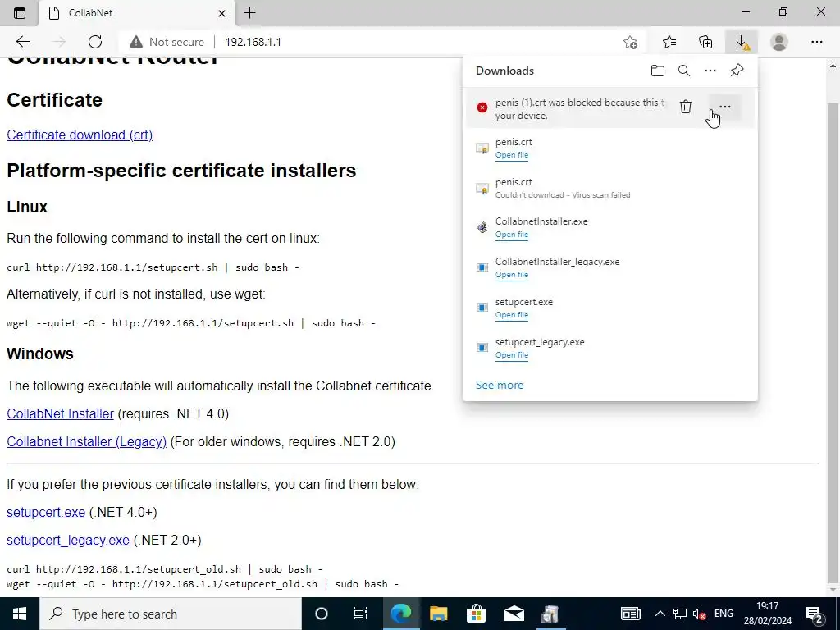Click the Not secure warning indicator
This screenshot has height=630, width=840.
(x=167, y=42)
